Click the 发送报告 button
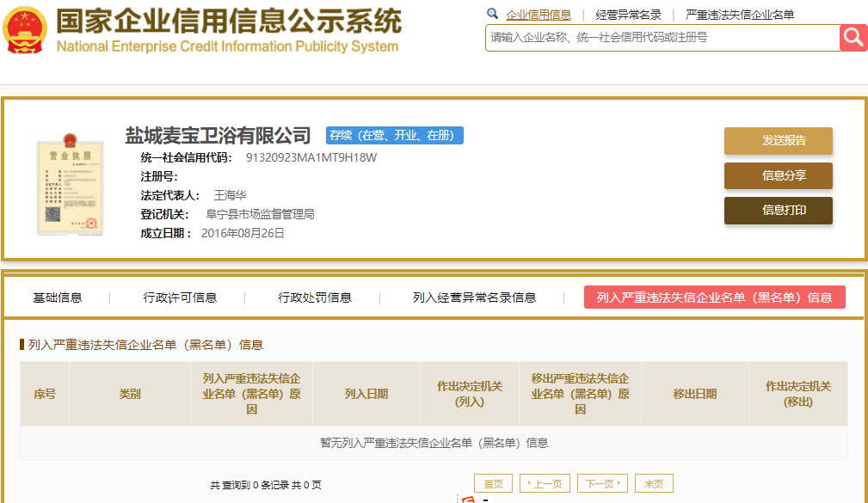 pos(778,141)
